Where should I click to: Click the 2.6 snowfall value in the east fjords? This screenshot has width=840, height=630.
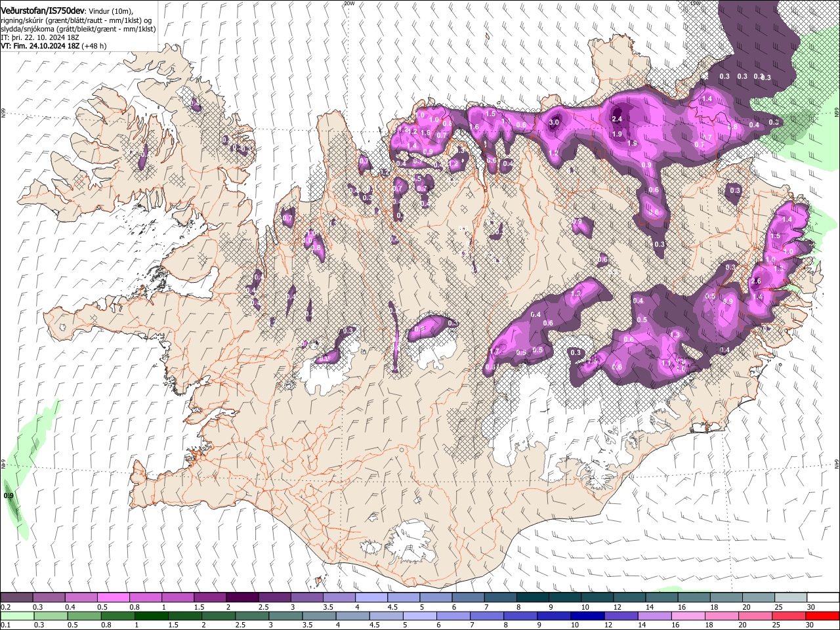click(x=755, y=282)
